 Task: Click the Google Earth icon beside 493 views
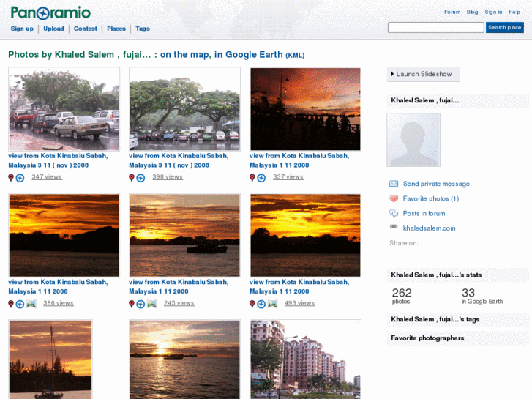(261, 304)
